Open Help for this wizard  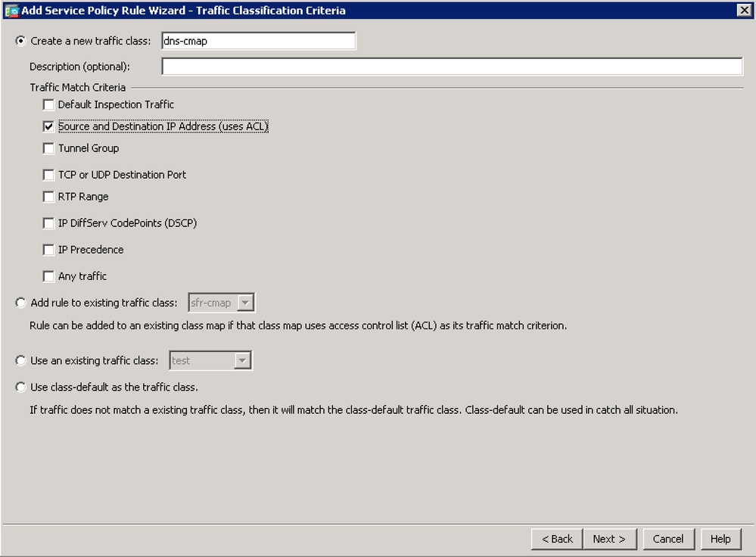(x=720, y=539)
